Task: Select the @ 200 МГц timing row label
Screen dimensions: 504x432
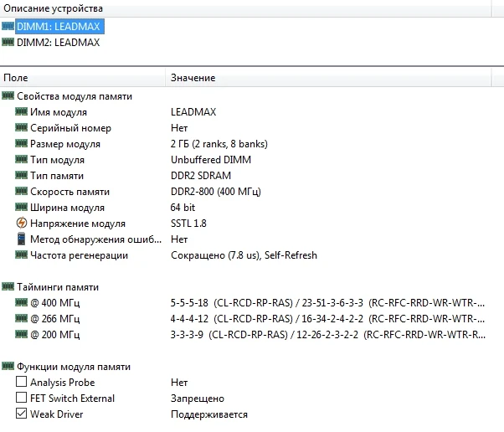Action: coord(55,335)
